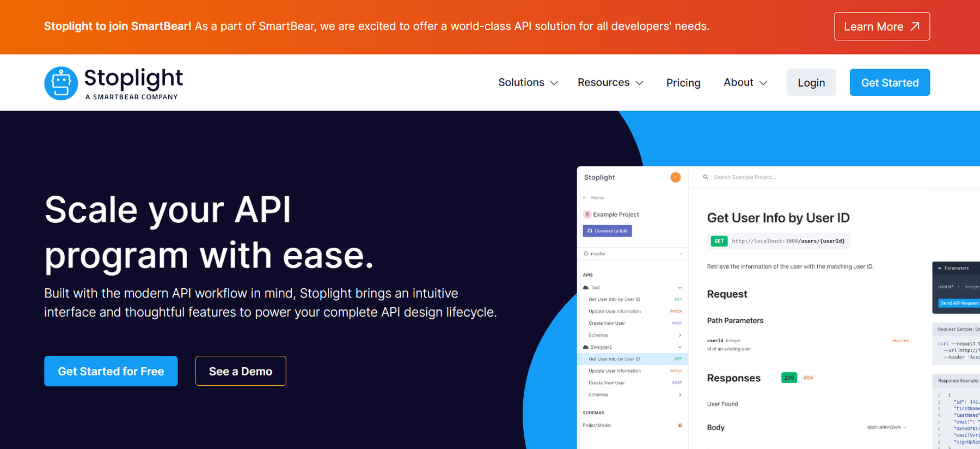The image size is (980, 449).
Task: Click the Stoplight robot logo
Action: [61, 83]
